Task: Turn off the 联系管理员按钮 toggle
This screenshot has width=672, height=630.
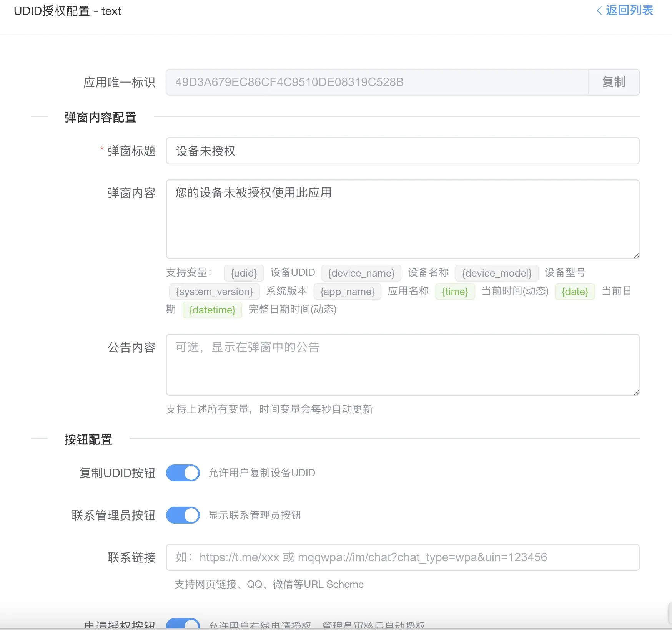Action: [183, 516]
